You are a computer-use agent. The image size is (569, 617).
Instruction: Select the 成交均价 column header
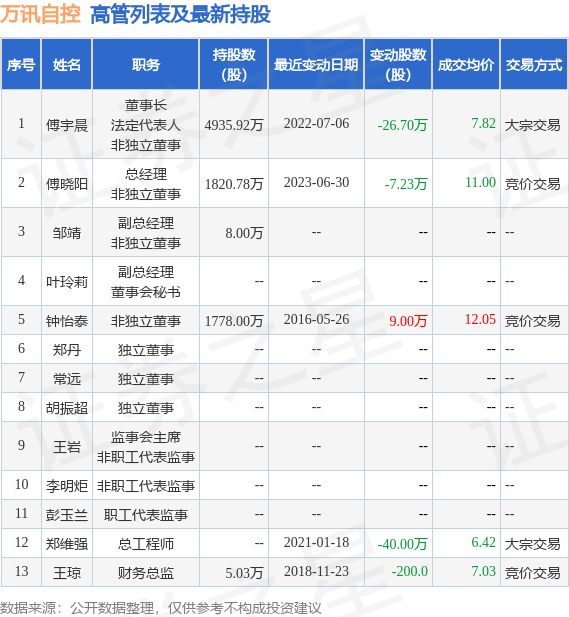coord(466,65)
